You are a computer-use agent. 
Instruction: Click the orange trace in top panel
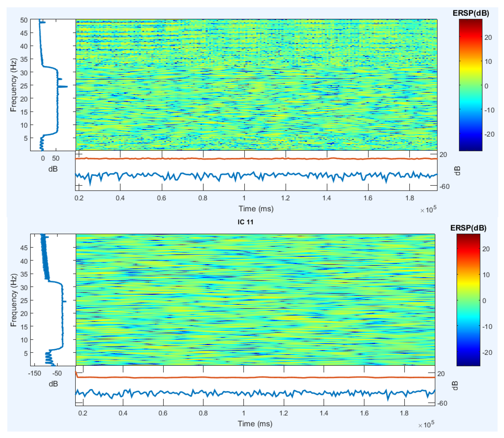pyautogui.click(x=244, y=159)
